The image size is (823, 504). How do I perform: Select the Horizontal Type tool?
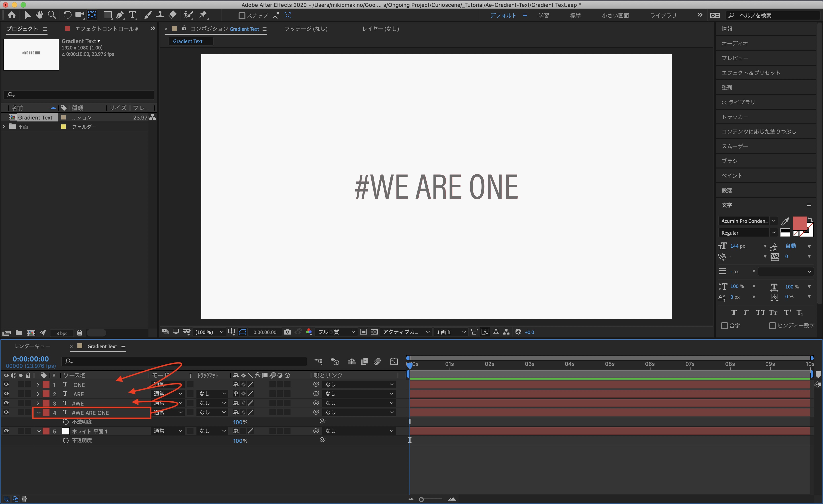[x=132, y=15]
